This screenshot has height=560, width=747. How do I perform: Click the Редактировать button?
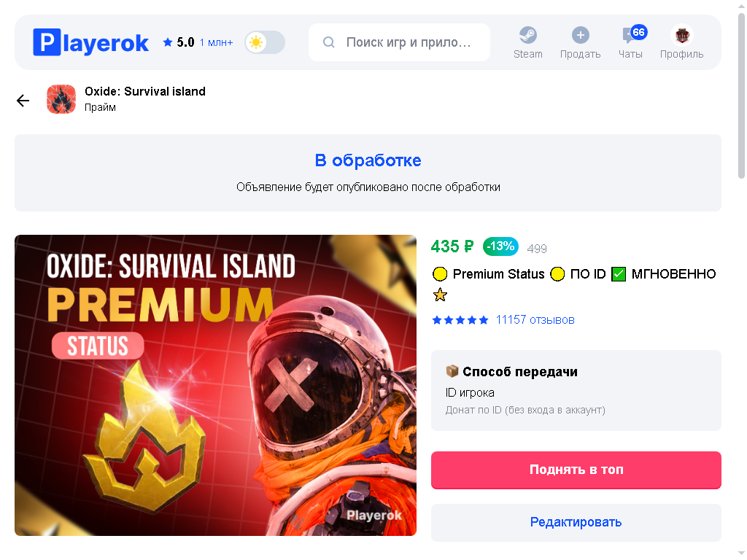point(576,522)
